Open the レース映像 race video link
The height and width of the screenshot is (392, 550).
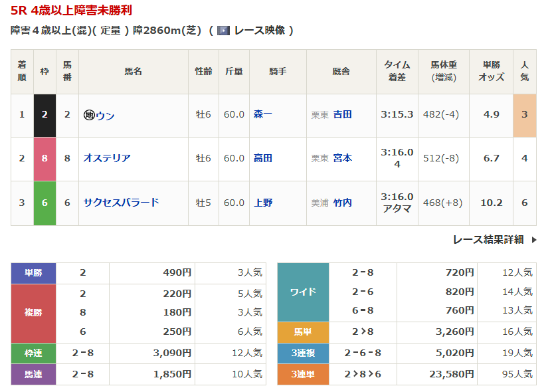point(259,31)
